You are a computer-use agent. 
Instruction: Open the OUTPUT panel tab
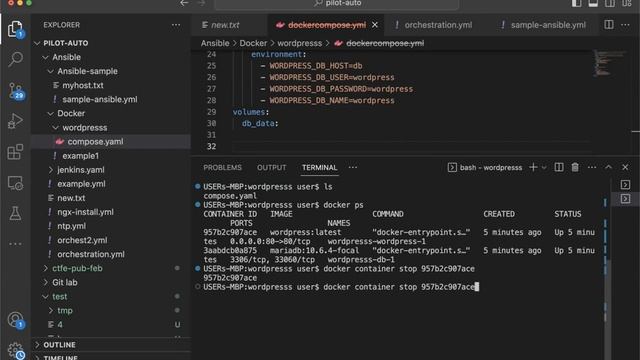(271, 168)
